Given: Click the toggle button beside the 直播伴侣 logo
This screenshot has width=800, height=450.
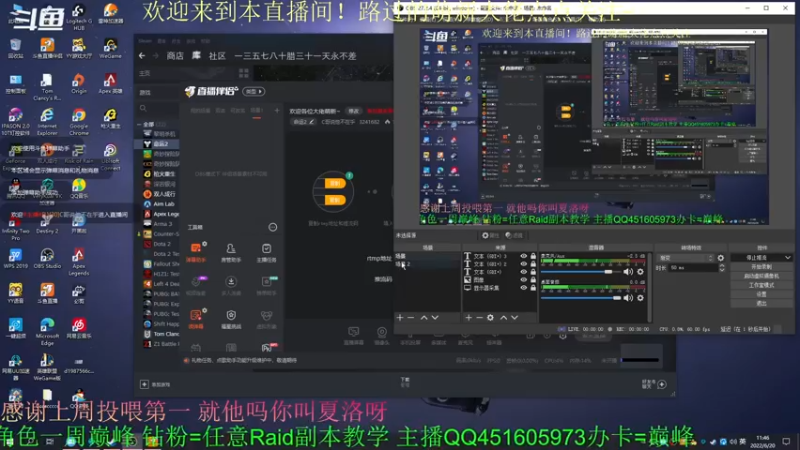Looking at the screenshot, I should tap(254, 91).
